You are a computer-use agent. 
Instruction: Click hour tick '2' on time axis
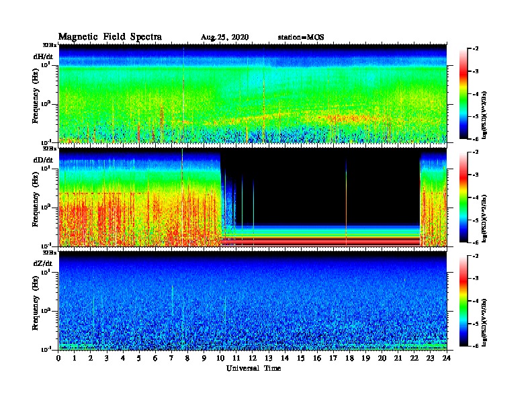pyautogui.click(x=91, y=359)
